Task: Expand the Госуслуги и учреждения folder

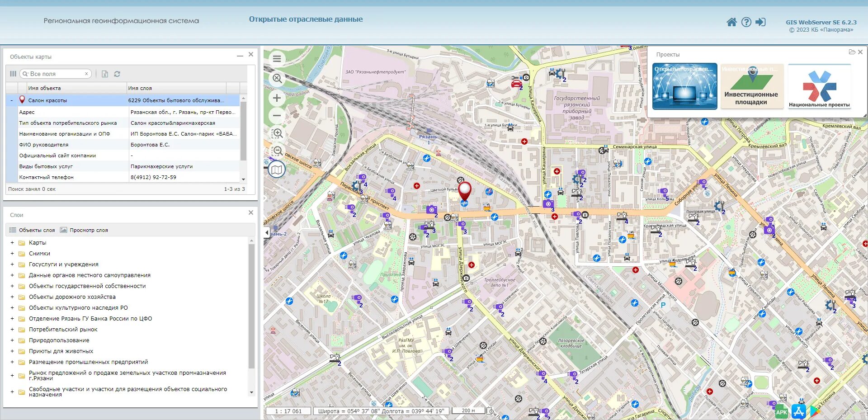Action: click(12, 264)
